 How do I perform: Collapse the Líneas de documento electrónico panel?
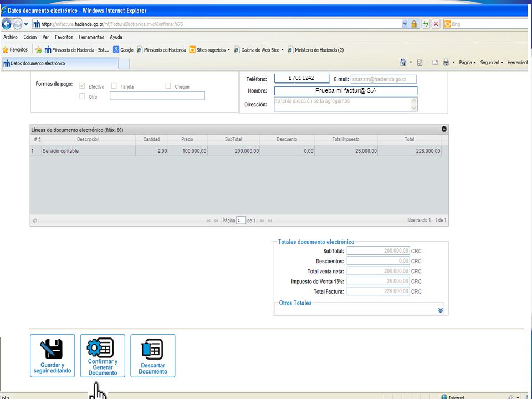pyautogui.click(x=444, y=129)
